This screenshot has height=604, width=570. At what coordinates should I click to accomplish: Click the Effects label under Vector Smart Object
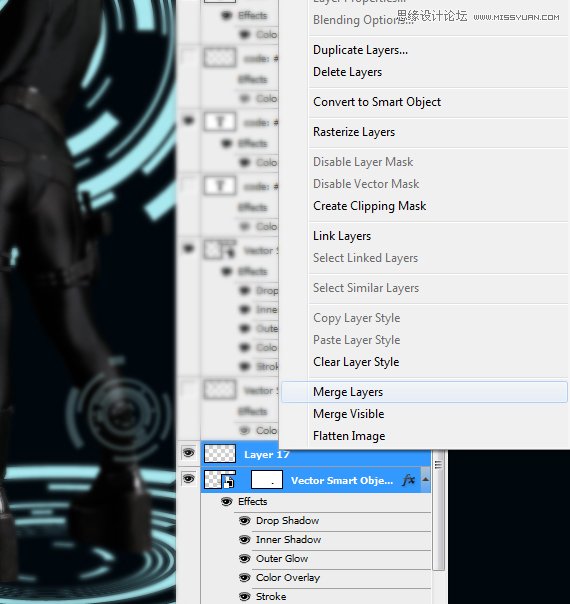pyautogui.click(x=253, y=502)
